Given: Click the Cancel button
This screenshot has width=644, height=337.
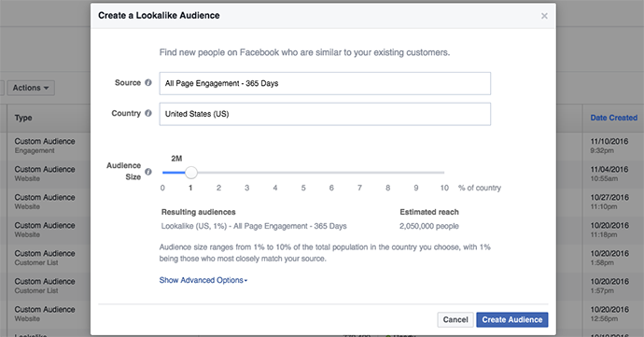Looking at the screenshot, I should (x=455, y=320).
